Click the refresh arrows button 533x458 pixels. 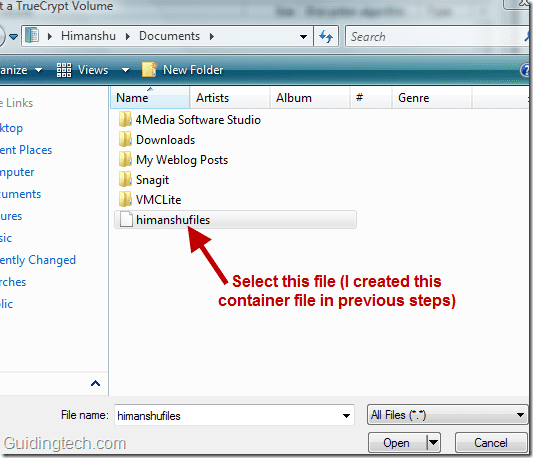click(326, 36)
